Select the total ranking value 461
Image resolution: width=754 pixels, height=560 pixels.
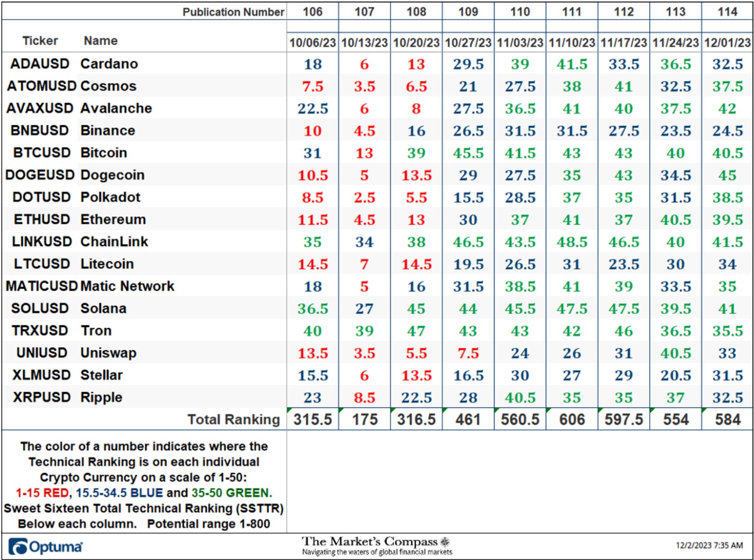click(x=468, y=420)
